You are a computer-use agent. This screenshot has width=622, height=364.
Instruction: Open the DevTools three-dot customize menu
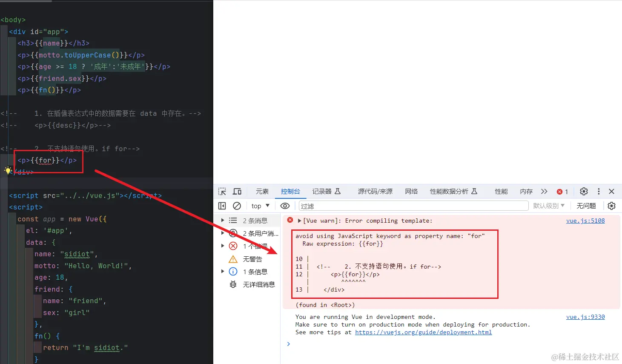[599, 192]
